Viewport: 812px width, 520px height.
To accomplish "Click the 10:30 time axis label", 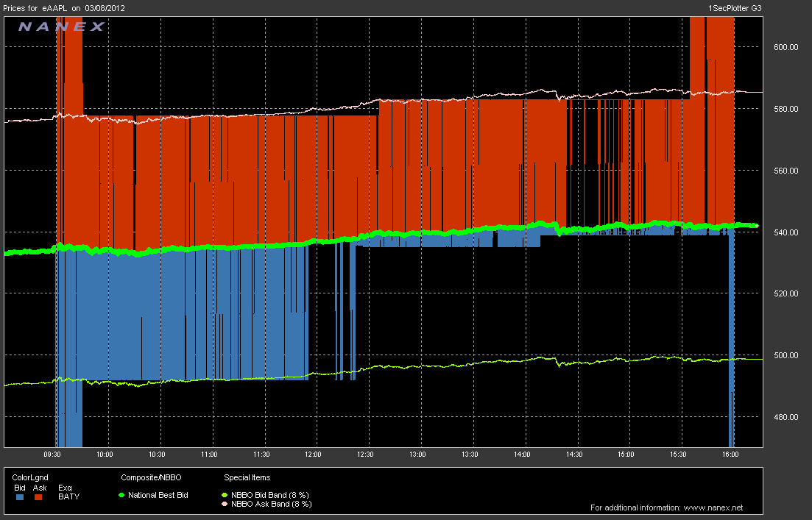I will click(x=156, y=455).
